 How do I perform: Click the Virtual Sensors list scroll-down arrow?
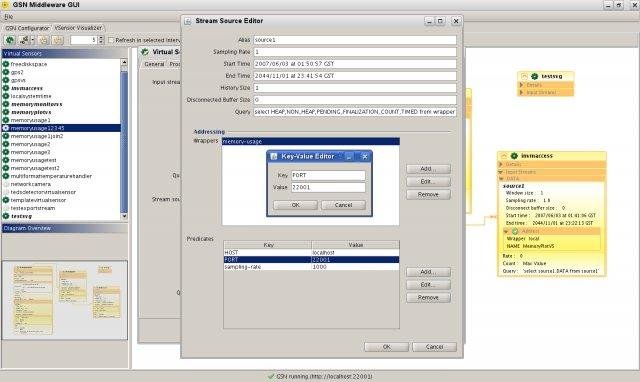(124, 216)
